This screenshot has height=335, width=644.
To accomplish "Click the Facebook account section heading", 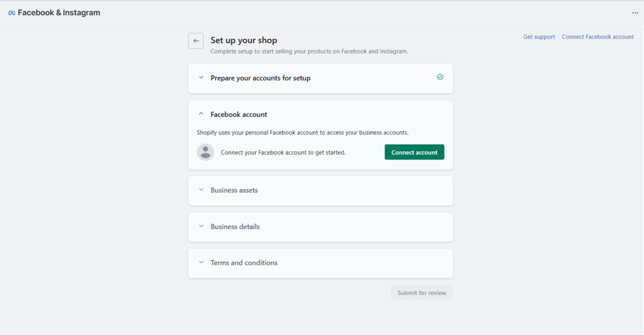I will (239, 114).
